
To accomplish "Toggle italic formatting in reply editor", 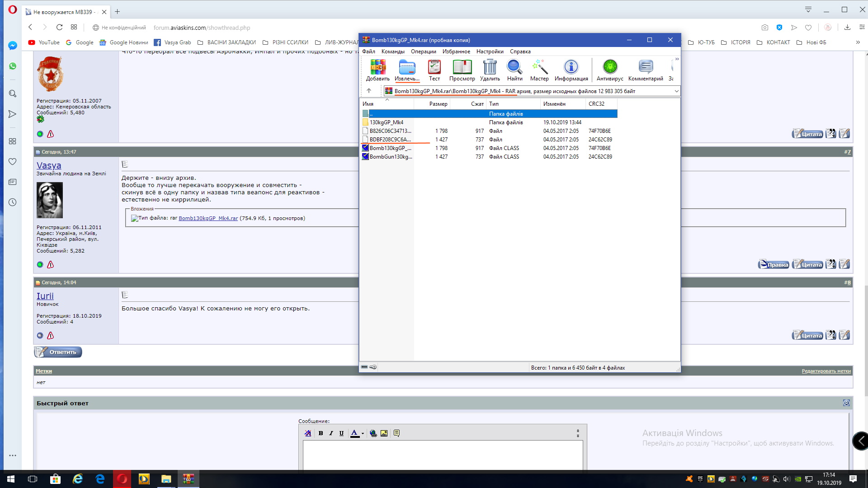I will 331,433.
